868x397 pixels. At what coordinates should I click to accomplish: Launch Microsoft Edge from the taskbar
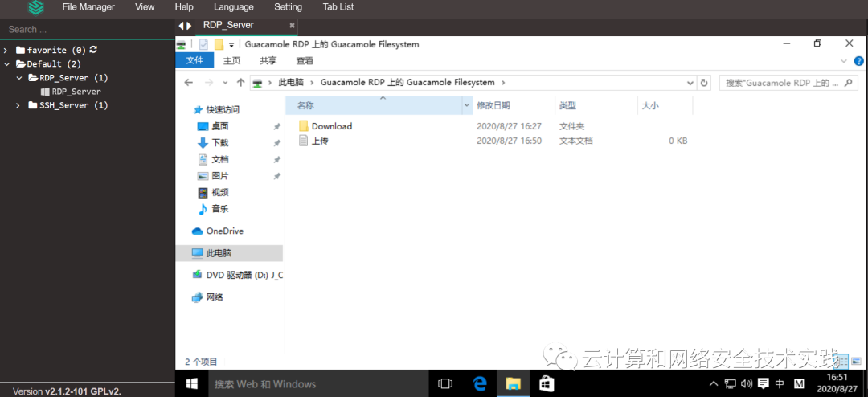[x=479, y=383]
